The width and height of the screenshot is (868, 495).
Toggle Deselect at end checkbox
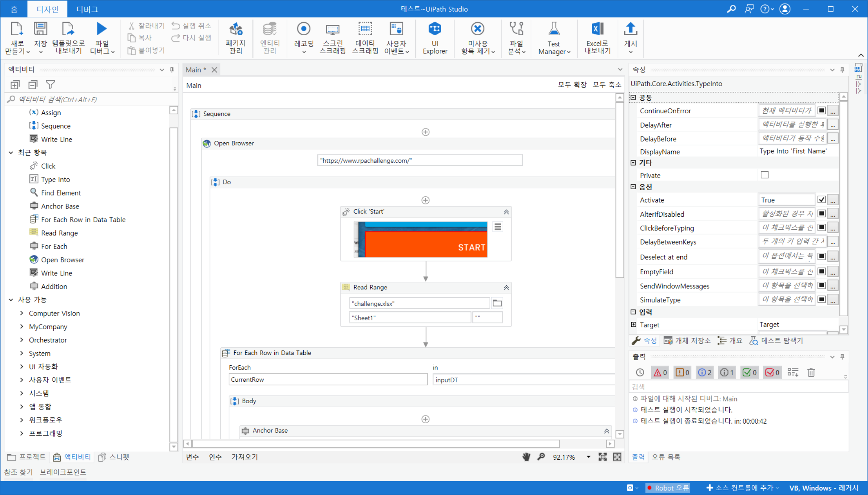click(822, 256)
